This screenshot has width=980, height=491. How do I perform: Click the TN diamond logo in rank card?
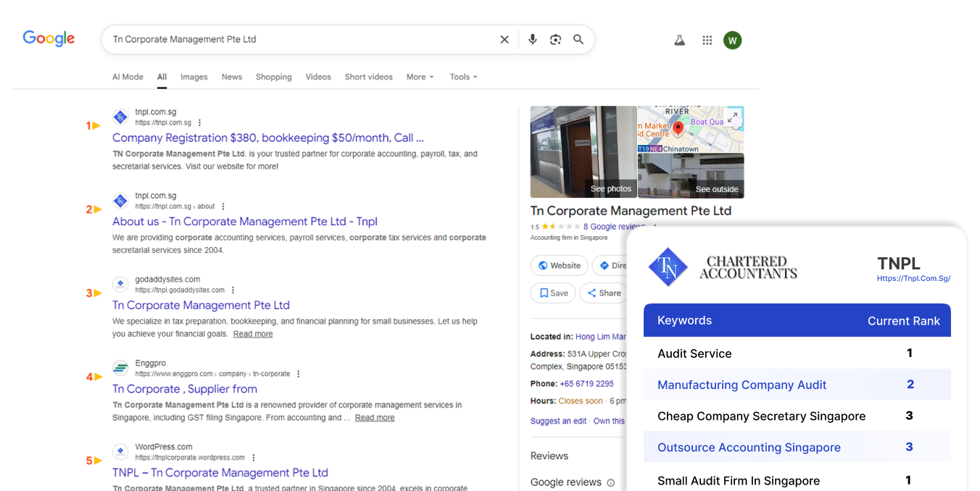pyautogui.click(x=668, y=267)
